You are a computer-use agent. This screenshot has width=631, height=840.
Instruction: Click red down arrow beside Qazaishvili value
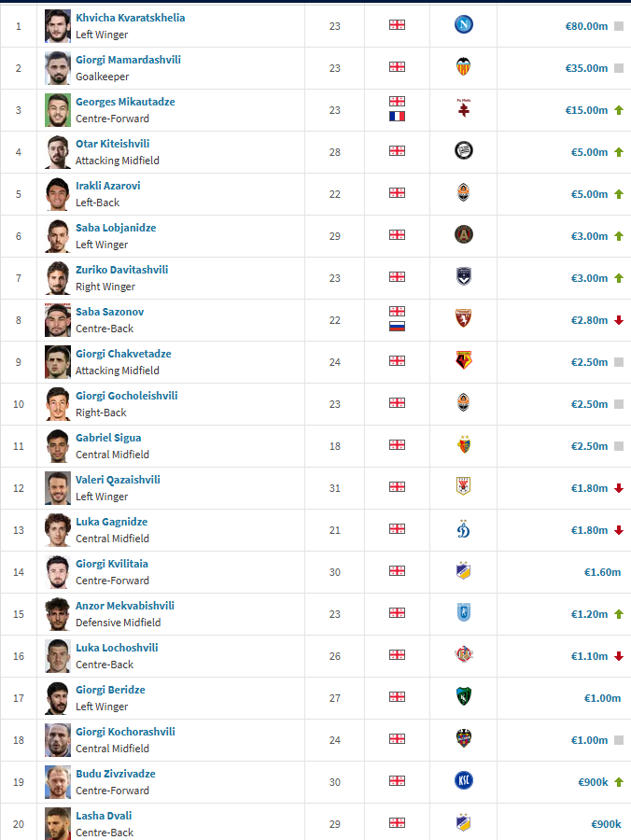618,488
